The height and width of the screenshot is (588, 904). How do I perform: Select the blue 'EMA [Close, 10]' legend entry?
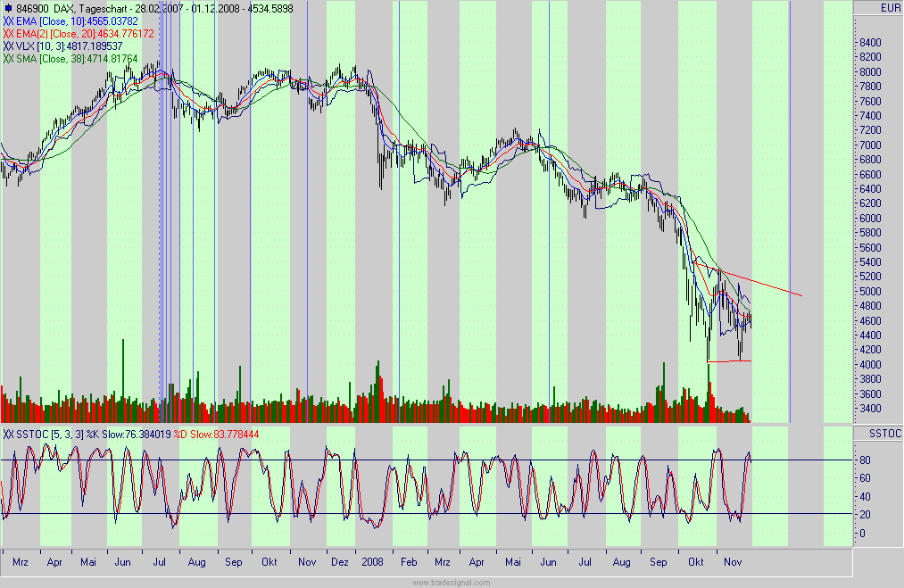click(x=70, y=21)
